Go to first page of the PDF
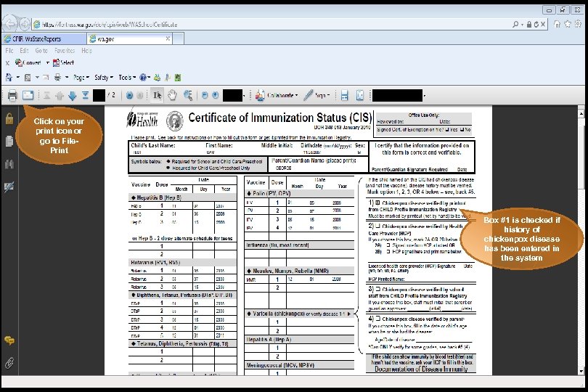Image resolution: width=588 pixels, height=392 pixels. (x=46, y=96)
